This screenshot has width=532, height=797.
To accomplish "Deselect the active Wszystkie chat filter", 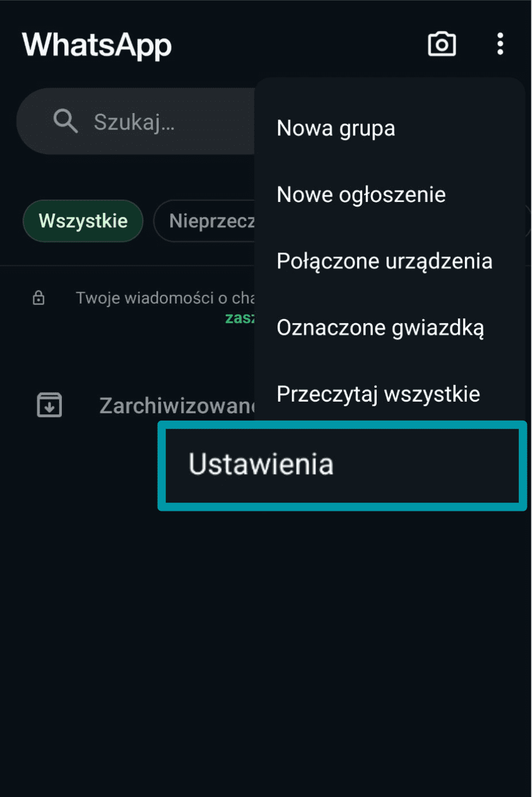I will click(x=83, y=221).
